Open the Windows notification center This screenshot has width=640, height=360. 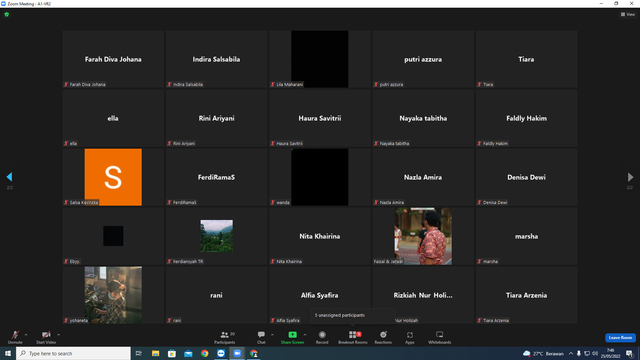pos(629,353)
